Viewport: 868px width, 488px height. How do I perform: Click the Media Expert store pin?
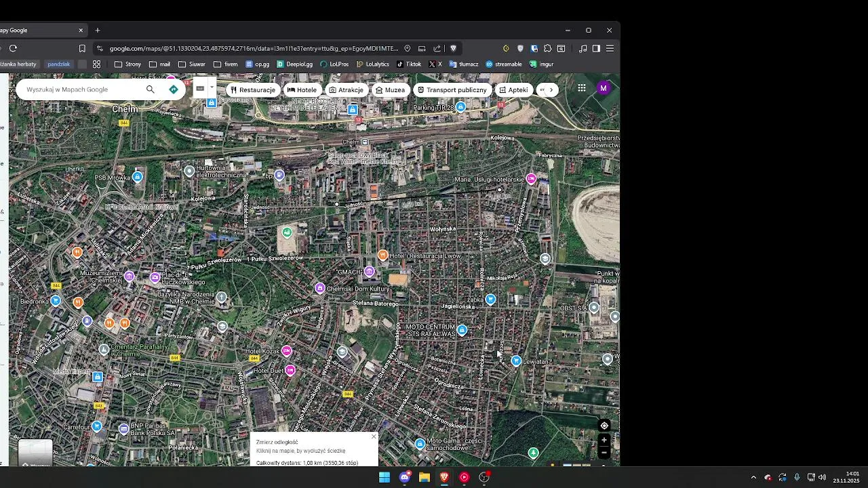(98, 376)
